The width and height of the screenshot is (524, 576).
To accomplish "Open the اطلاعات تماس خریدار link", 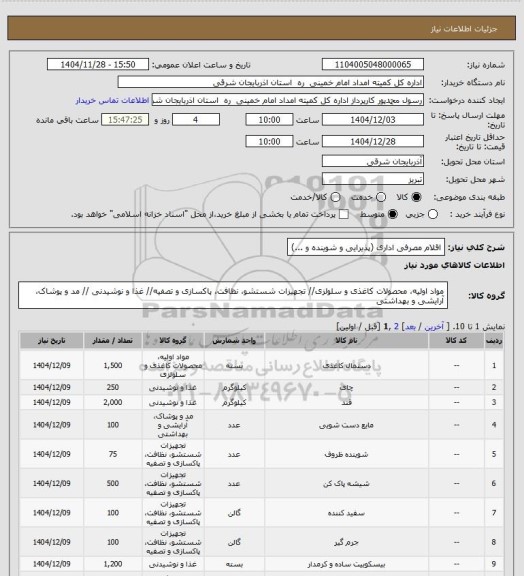I will 112,100.
